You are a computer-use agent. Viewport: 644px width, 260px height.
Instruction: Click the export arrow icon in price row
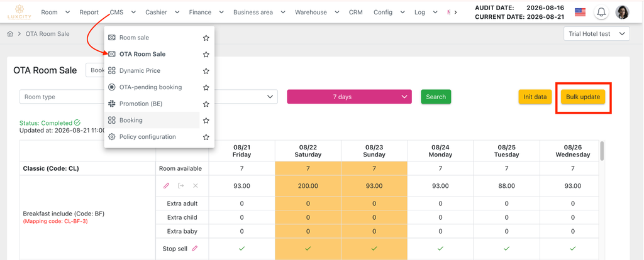[x=180, y=186]
